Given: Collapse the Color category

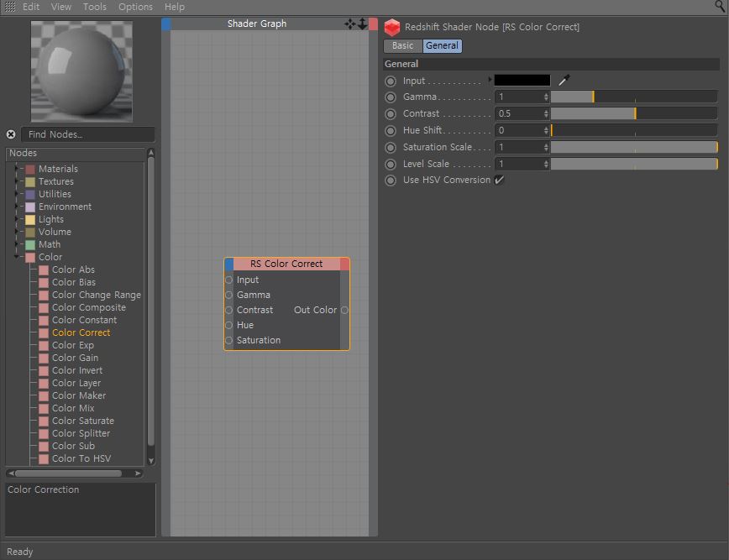Looking at the screenshot, I should click(x=17, y=257).
